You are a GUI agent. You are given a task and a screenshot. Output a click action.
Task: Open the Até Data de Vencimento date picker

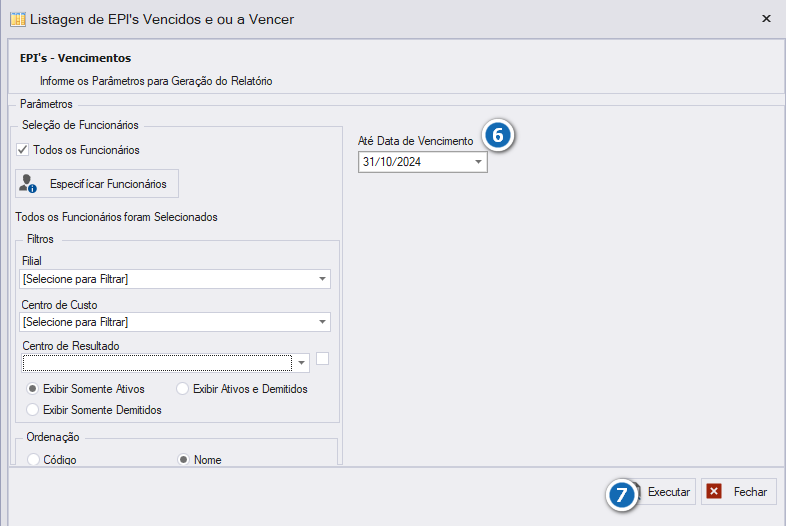tap(478, 162)
